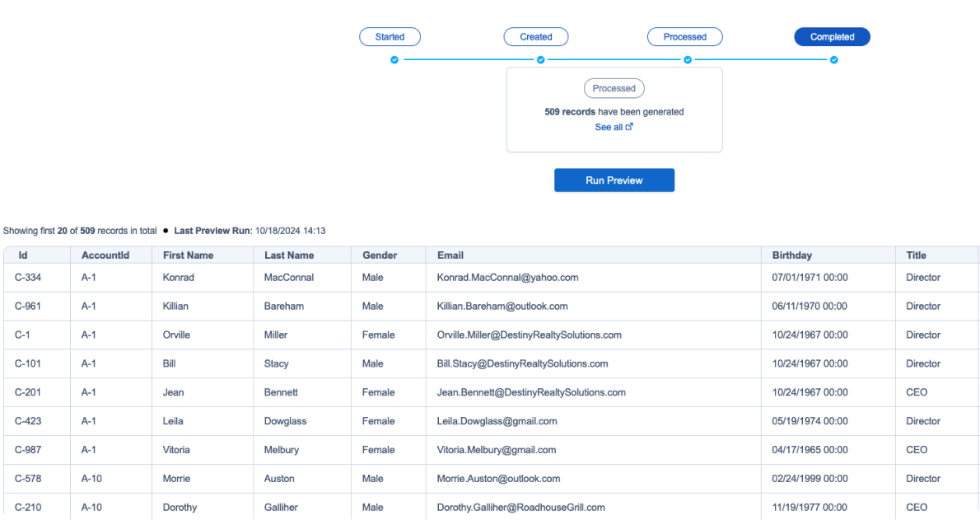Click the Email column header
This screenshot has width=980, height=520.
click(450, 255)
